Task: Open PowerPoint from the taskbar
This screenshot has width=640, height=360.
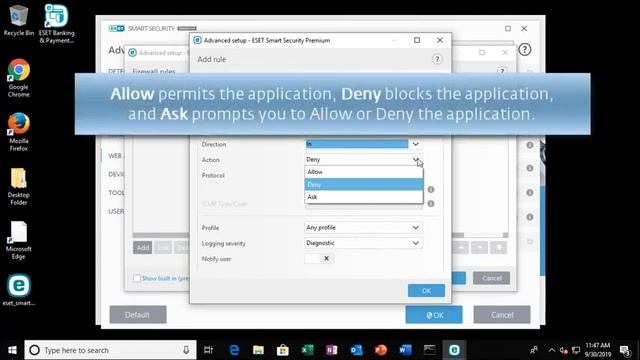Action: (380, 350)
